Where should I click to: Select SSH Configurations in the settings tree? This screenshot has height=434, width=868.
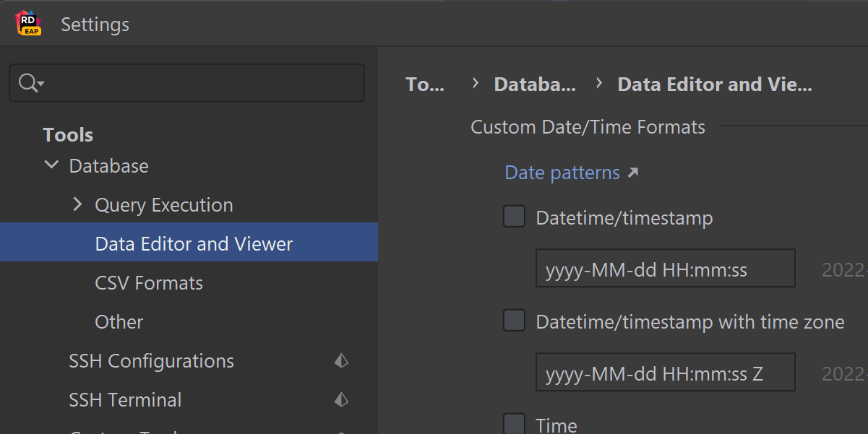click(x=151, y=361)
